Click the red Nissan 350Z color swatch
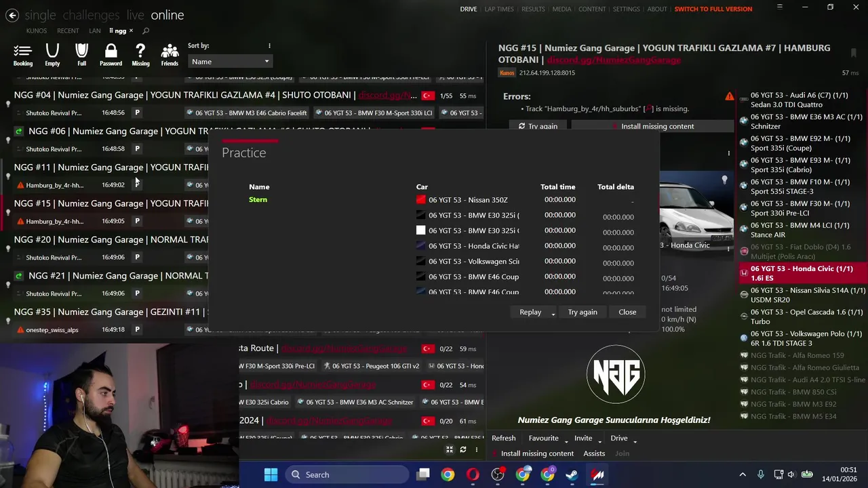This screenshot has width=868, height=488. click(420, 200)
